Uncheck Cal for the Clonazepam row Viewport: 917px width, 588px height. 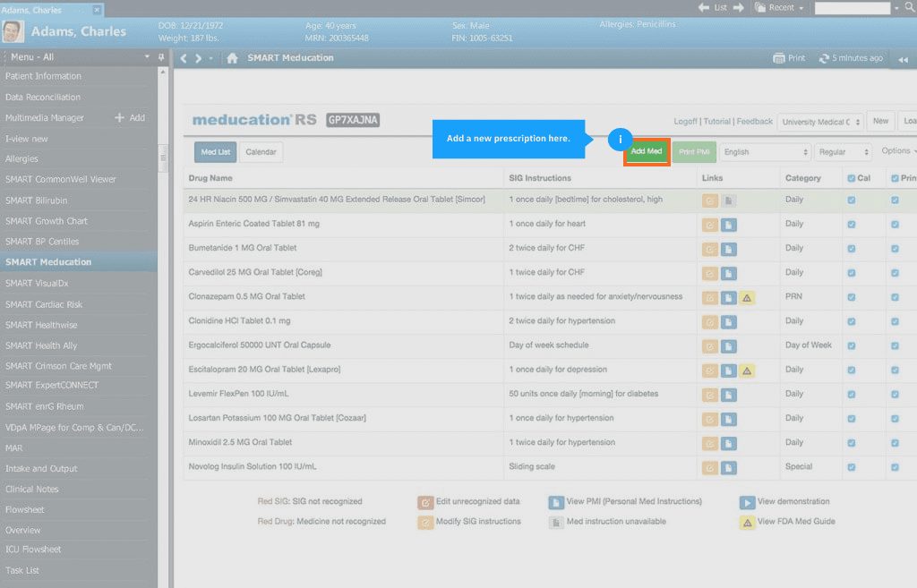852,297
